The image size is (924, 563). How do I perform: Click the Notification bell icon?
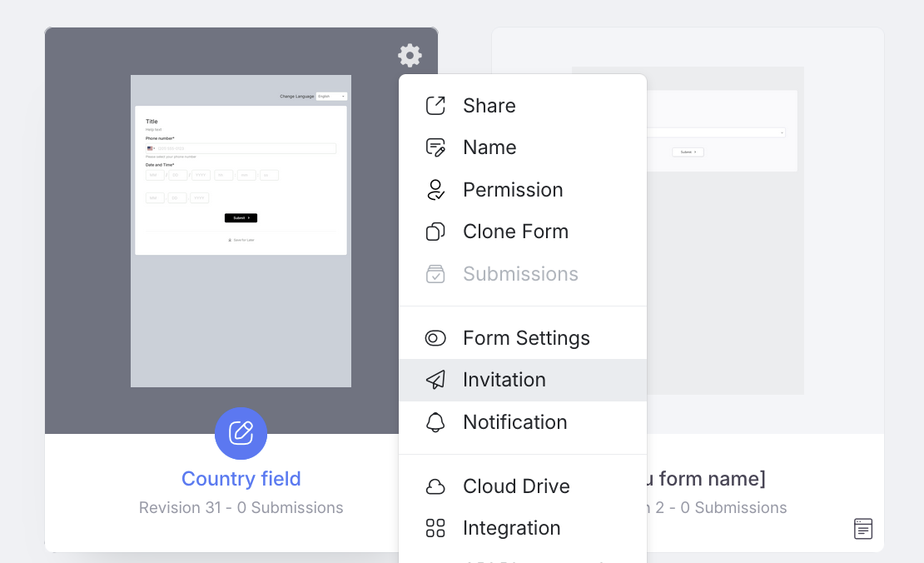[x=435, y=422]
